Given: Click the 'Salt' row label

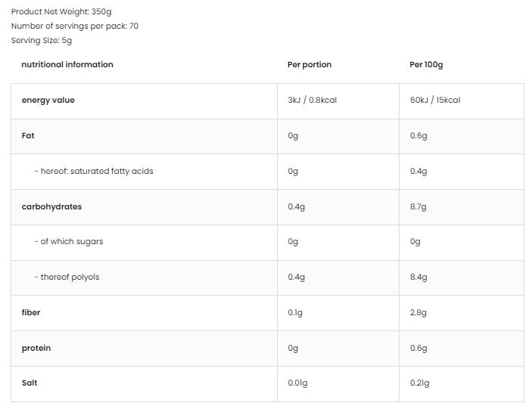Looking at the screenshot, I should tap(30, 383).
